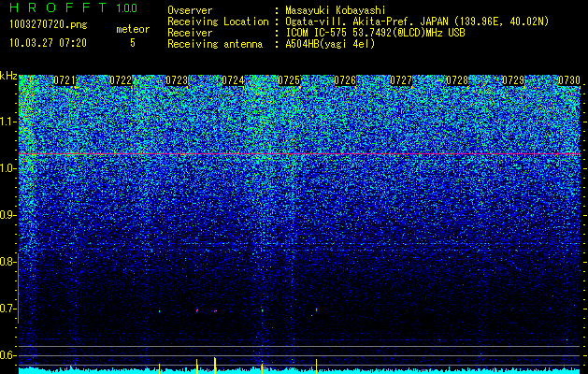Screen dimensions: 588x374
Task: Click the 0726 time label
Action: [x=345, y=80]
